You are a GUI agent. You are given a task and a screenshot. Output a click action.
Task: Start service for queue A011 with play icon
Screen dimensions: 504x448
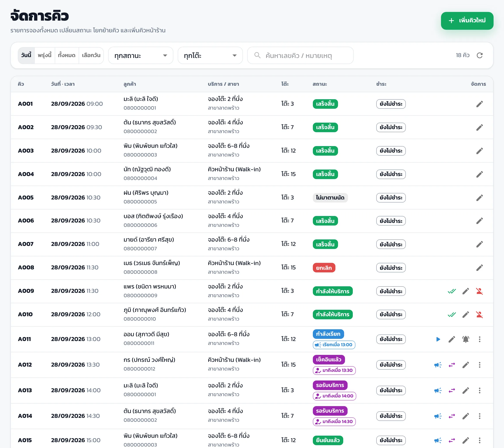tap(438, 339)
